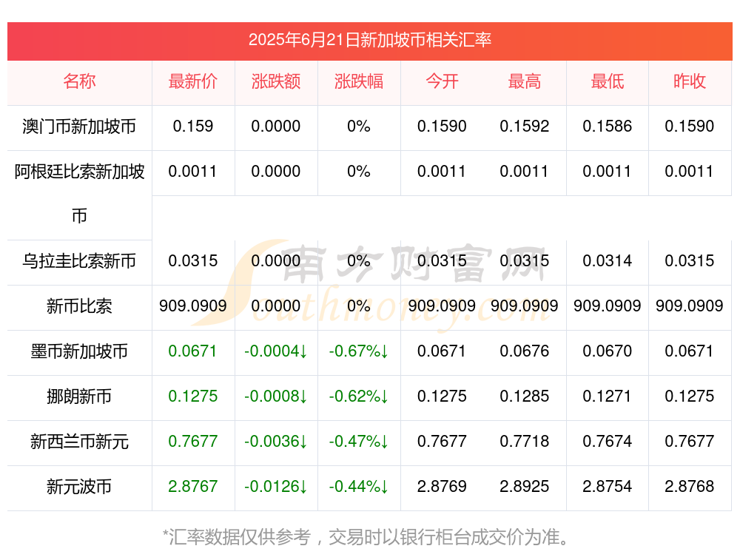Click the 最低 column header
This screenshot has height=560, width=740.
coord(608,81)
